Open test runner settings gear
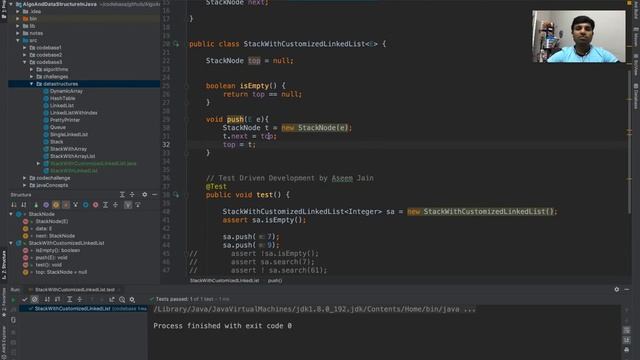Viewport: 640px width, 360px height. (x=132, y=300)
